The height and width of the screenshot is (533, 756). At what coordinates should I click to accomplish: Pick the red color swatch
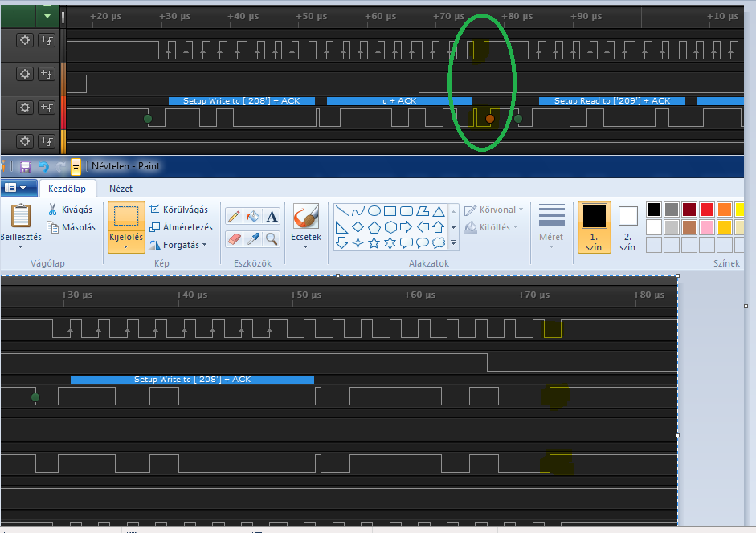[707, 210]
